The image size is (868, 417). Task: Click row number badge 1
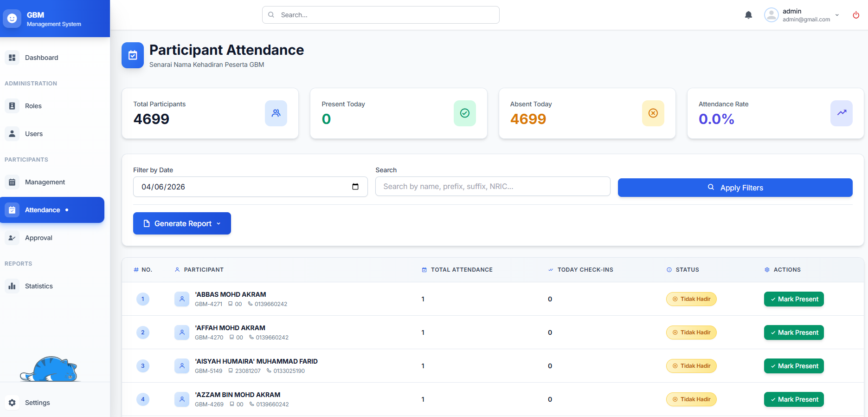(x=143, y=299)
